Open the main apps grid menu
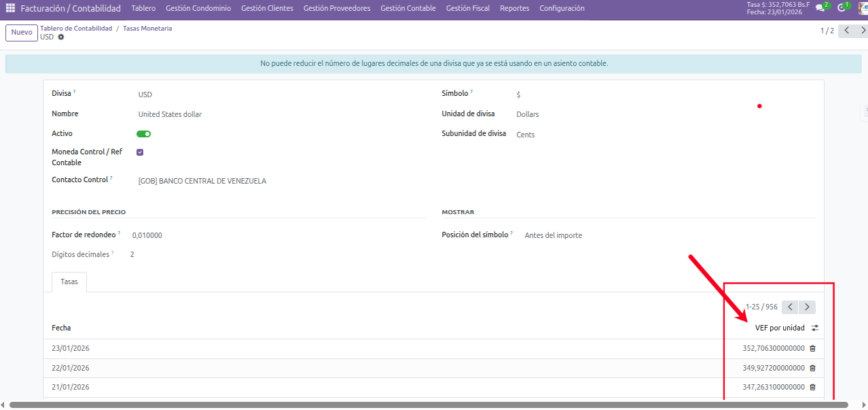868x410 pixels. 10,8
